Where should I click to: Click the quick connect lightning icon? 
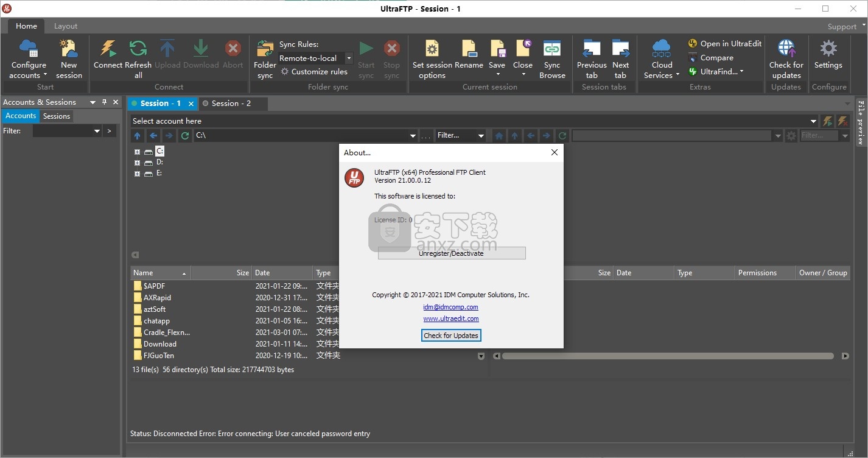[x=827, y=121]
